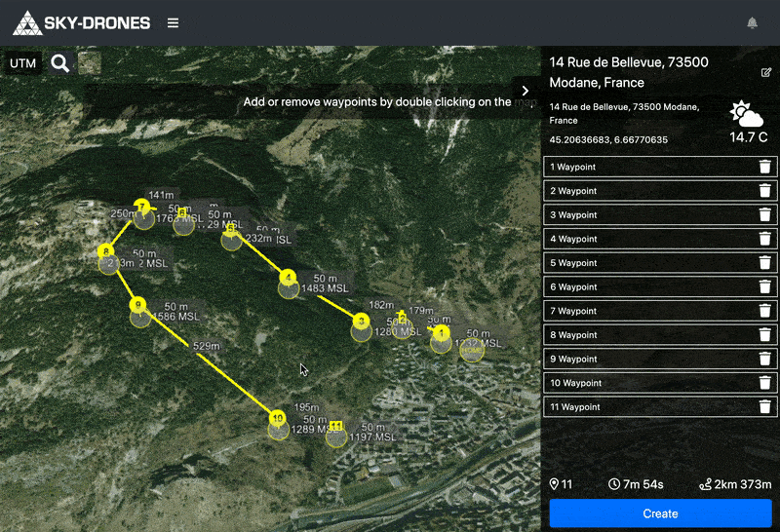Delete waypoint 1 using trash icon

point(765,167)
